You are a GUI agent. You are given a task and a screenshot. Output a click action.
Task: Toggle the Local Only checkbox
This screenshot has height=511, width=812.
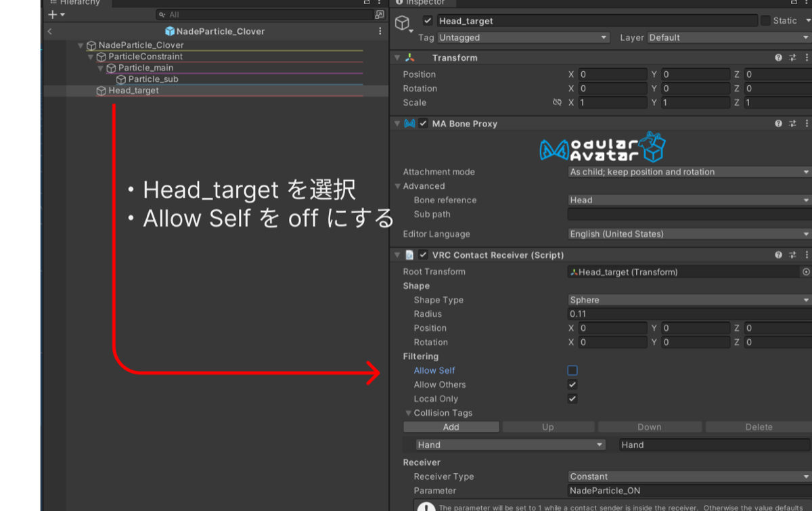pyautogui.click(x=572, y=399)
